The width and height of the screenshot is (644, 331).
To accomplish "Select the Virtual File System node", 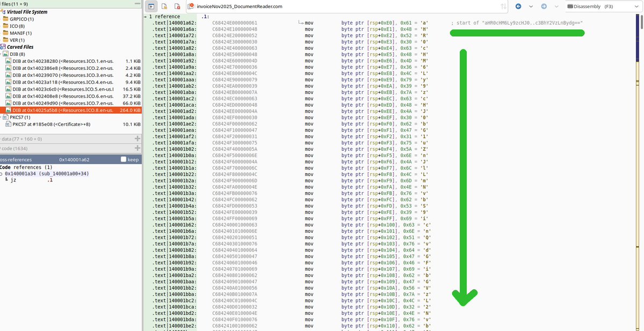I will (27, 12).
